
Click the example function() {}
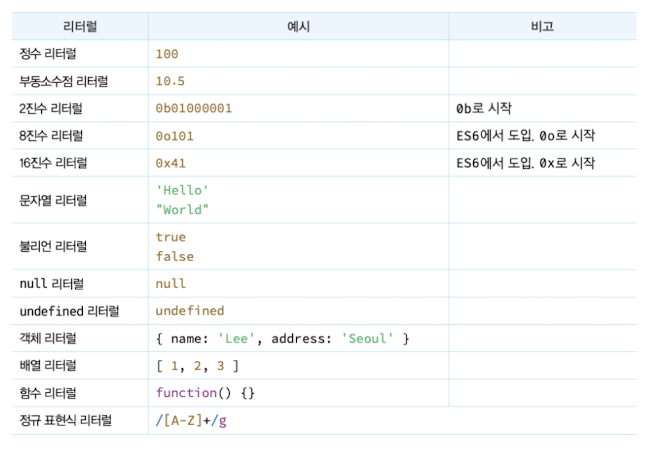[x=205, y=393]
